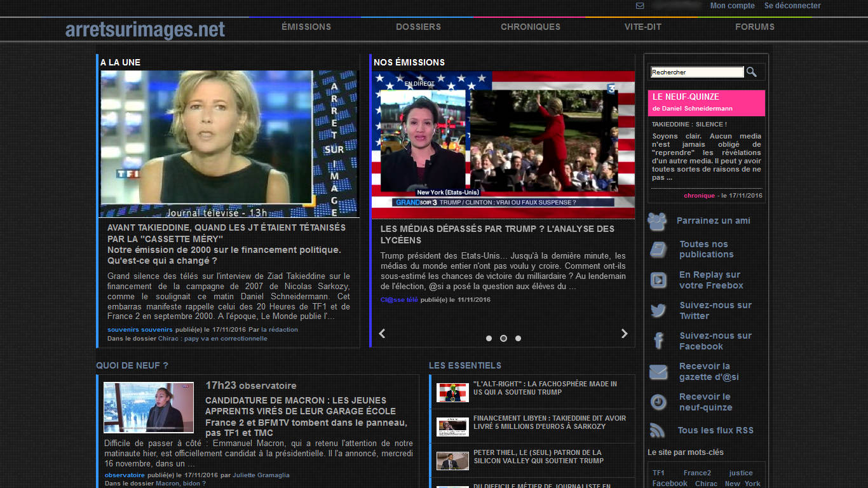Open the Forums menu
This screenshot has height=488, width=868.
(x=755, y=27)
